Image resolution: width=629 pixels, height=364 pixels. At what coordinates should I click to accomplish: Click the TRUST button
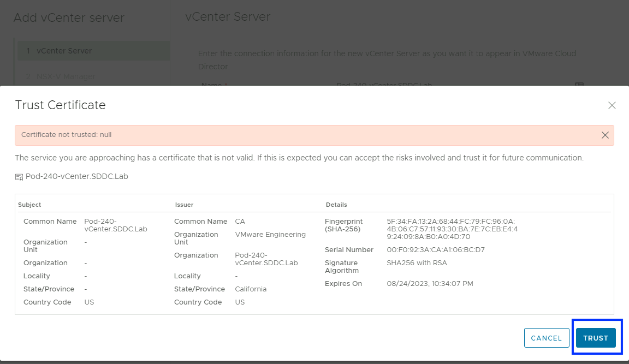596,338
